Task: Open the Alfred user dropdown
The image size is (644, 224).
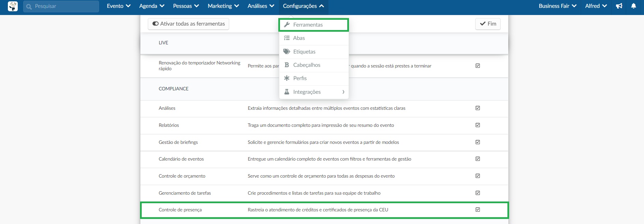Action: pos(596,6)
